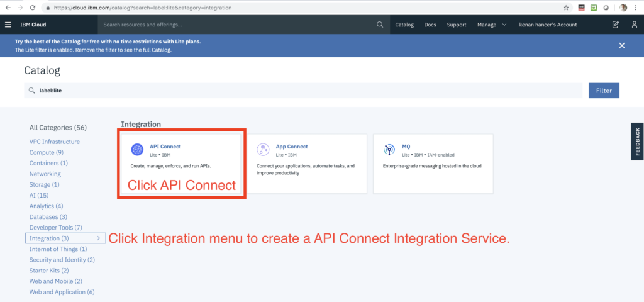Dismiss the Lite filter banner
The width and height of the screenshot is (644, 302).
(x=621, y=45)
